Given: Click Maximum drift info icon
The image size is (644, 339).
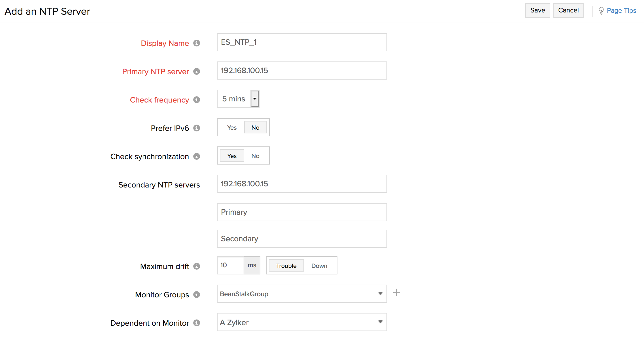Looking at the screenshot, I should 196,266.
